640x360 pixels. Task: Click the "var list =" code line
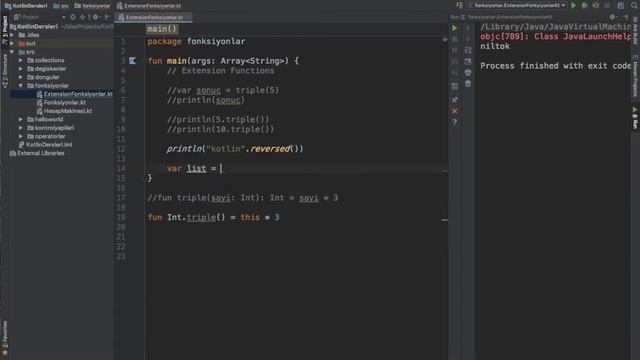tap(194, 169)
